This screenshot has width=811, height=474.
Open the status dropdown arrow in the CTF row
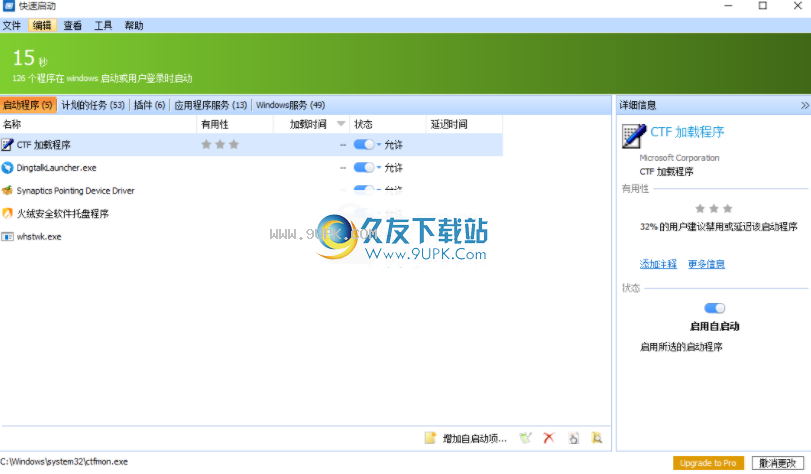[x=379, y=144]
